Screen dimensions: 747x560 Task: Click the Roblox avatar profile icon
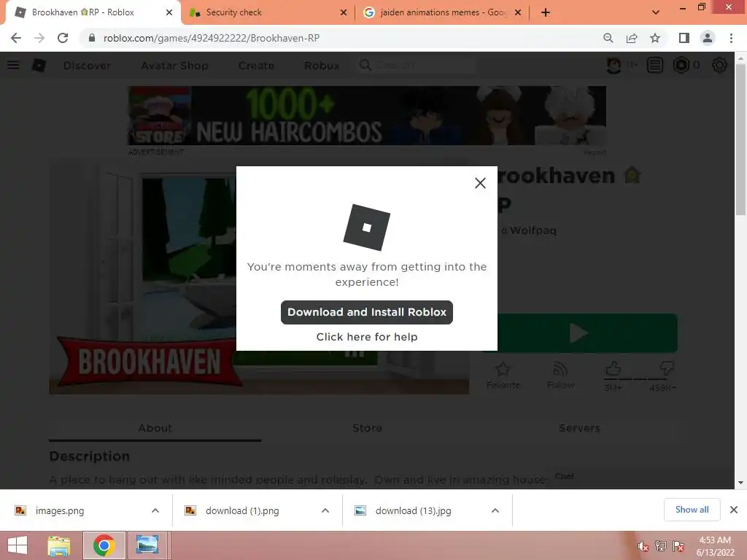point(614,65)
